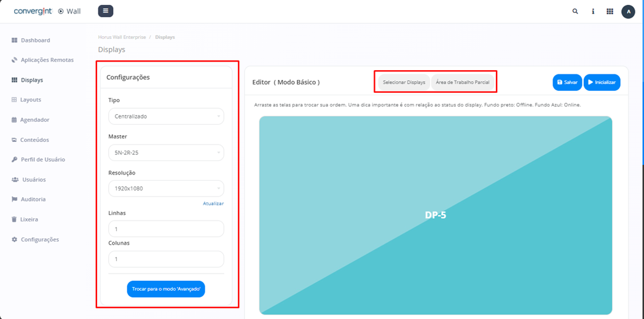Open search with the magnifier icon
This screenshot has width=644, height=319.
(575, 11)
